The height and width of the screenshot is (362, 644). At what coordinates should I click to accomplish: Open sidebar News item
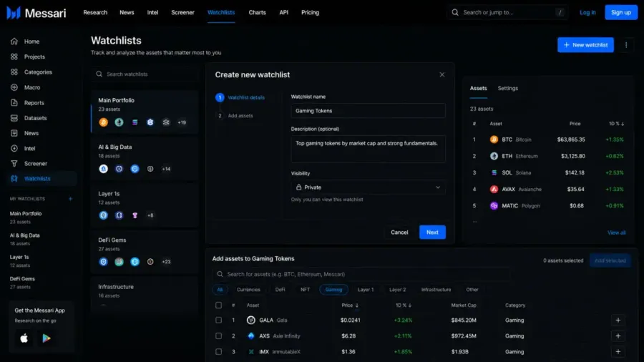(31, 133)
